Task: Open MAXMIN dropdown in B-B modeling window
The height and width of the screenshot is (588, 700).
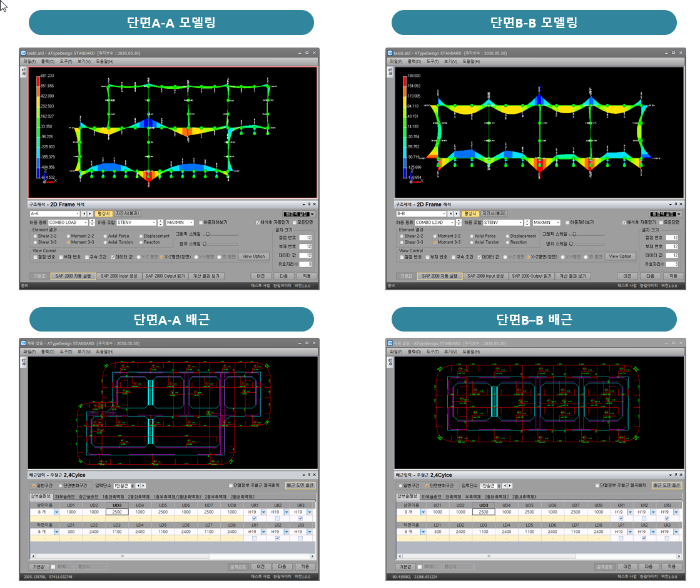Action: click(x=558, y=222)
